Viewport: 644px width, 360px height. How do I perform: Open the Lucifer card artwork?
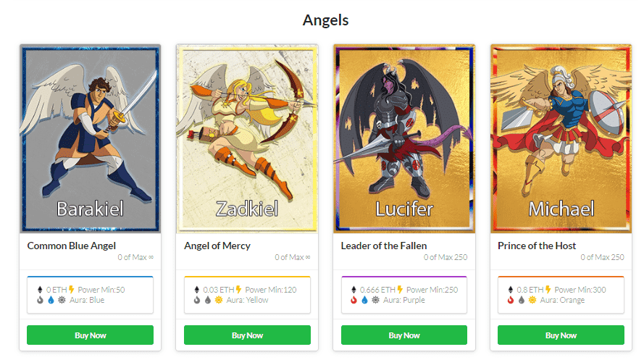404,138
